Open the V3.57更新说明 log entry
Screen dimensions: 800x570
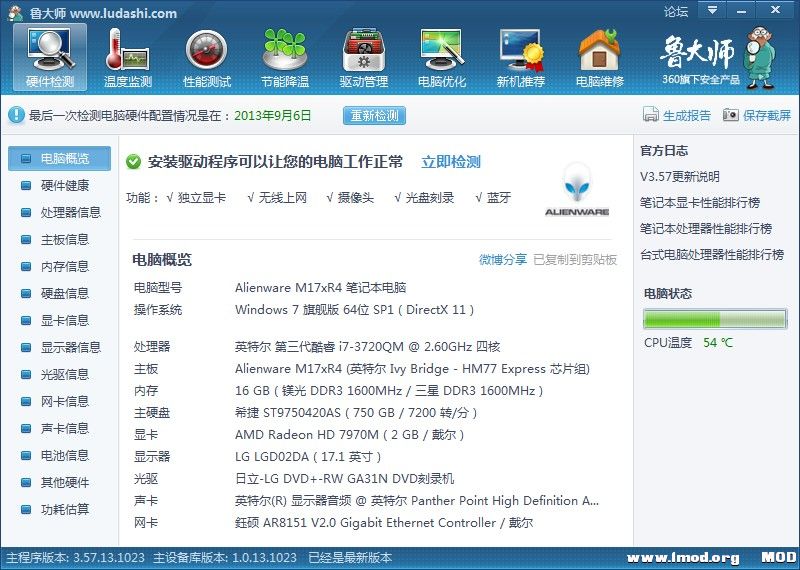click(680, 177)
